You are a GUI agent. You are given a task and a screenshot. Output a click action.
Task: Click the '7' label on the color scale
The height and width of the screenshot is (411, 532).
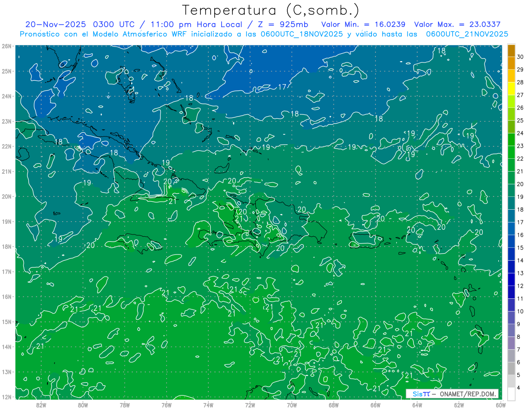pos(518,349)
